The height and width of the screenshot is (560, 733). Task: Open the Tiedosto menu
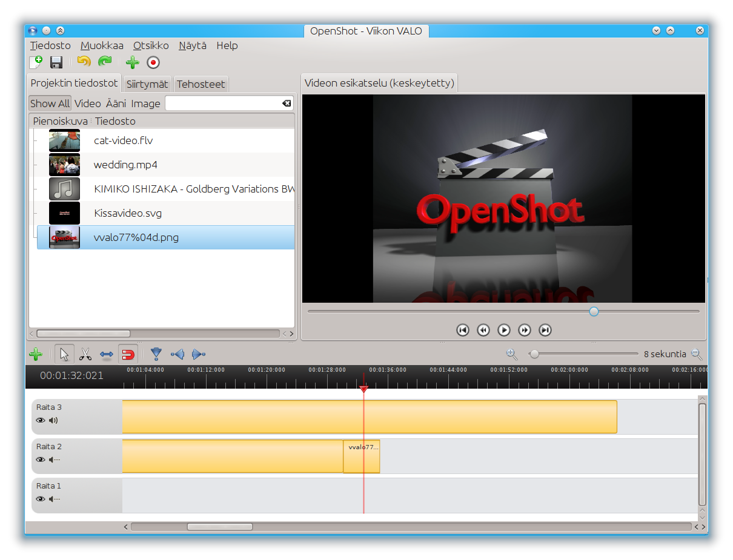pos(50,45)
